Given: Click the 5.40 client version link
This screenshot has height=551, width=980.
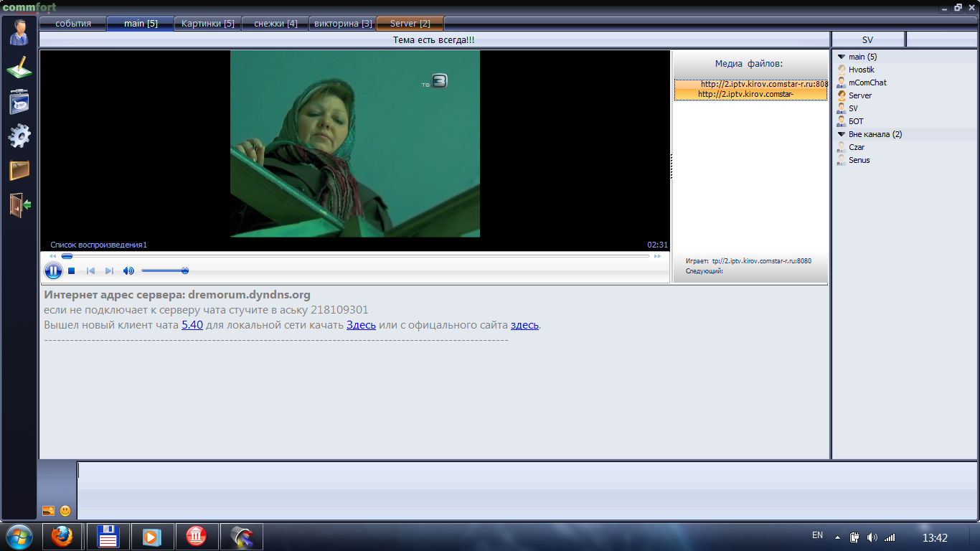Looking at the screenshot, I should point(192,325).
